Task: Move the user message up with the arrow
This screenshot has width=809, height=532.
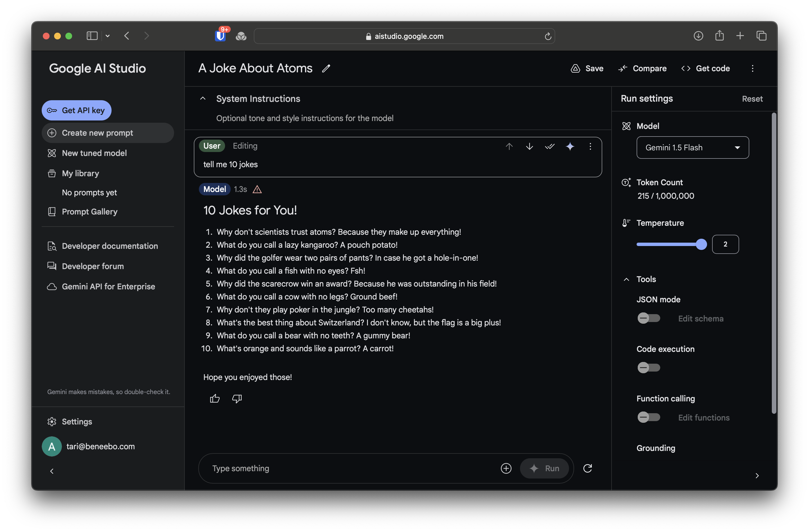Action: pyautogui.click(x=509, y=146)
